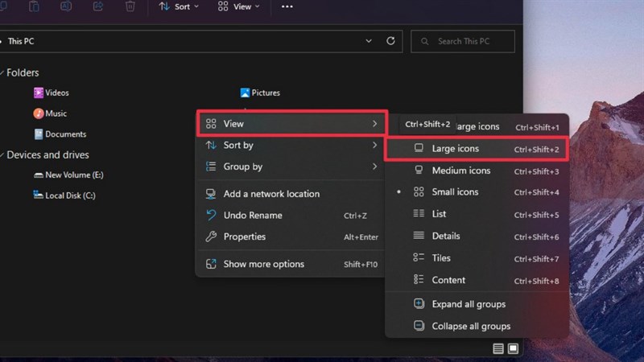Open Properties from context menu
The image size is (644, 362).
292,237
